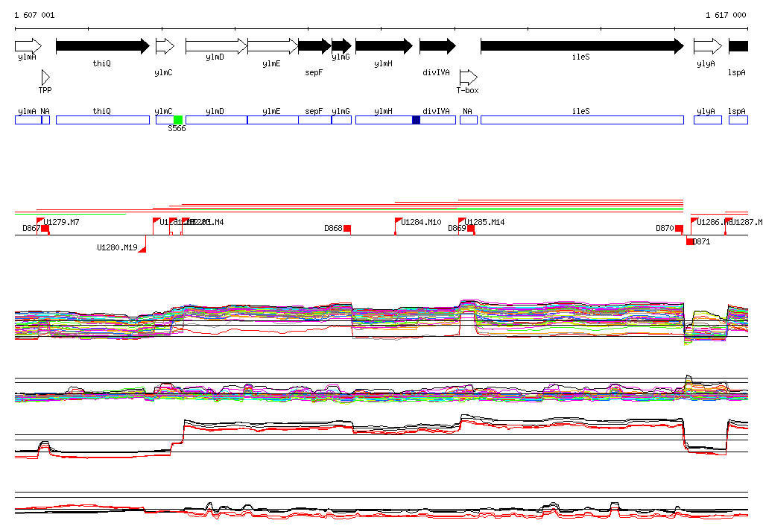Select the white T-box arrow
763x532 pixels.
click(x=469, y=77)
